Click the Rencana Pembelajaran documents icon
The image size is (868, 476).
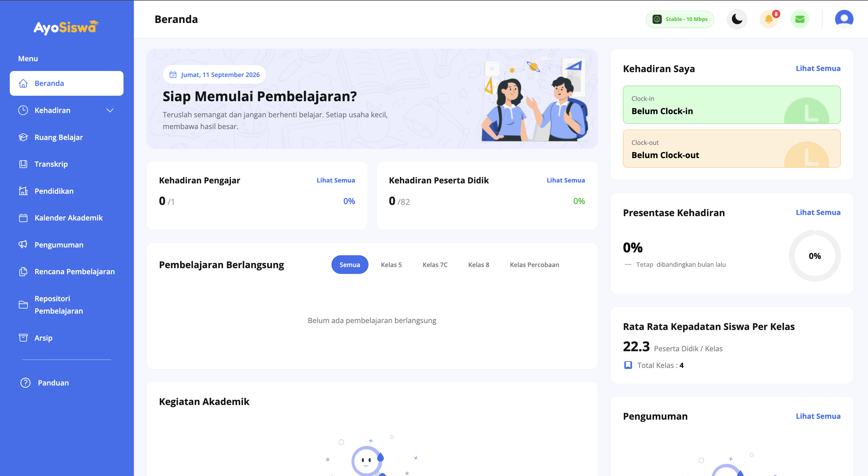point(23,272)
